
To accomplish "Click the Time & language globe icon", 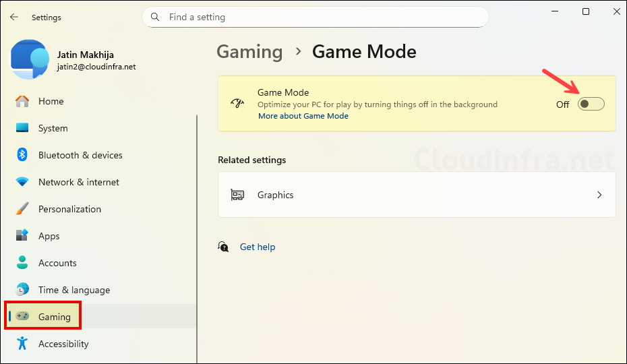I will point(22,289).
